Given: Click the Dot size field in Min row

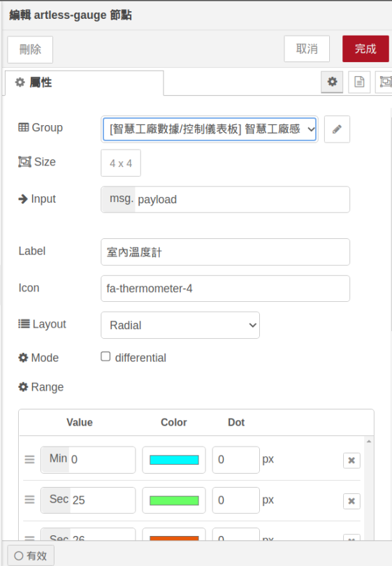Looking at the screenshot, I should (x=235, y=460).
